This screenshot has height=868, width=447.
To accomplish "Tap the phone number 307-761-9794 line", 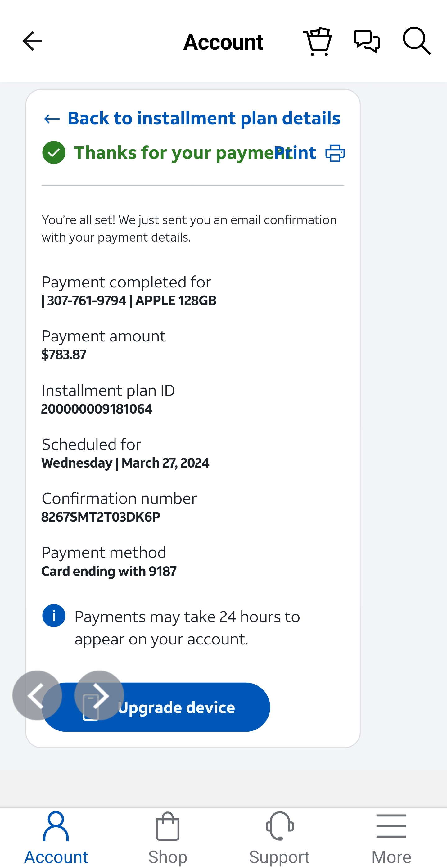I will [87, 301].
